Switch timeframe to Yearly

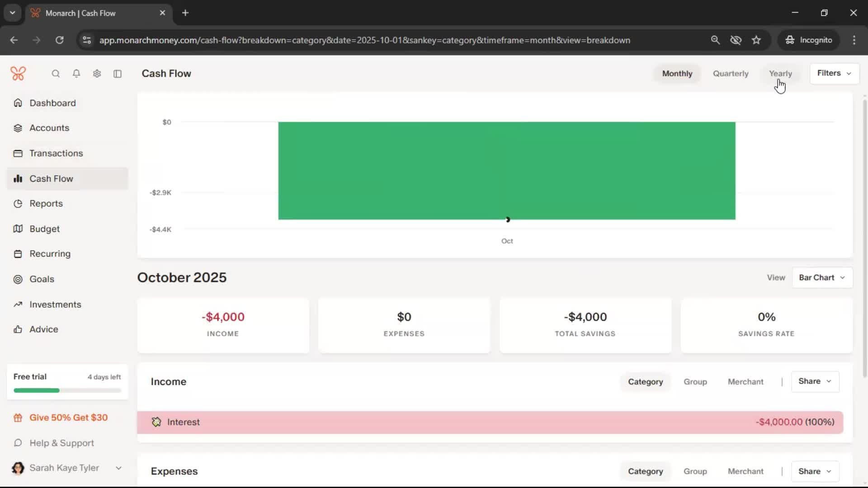(780, 74)
